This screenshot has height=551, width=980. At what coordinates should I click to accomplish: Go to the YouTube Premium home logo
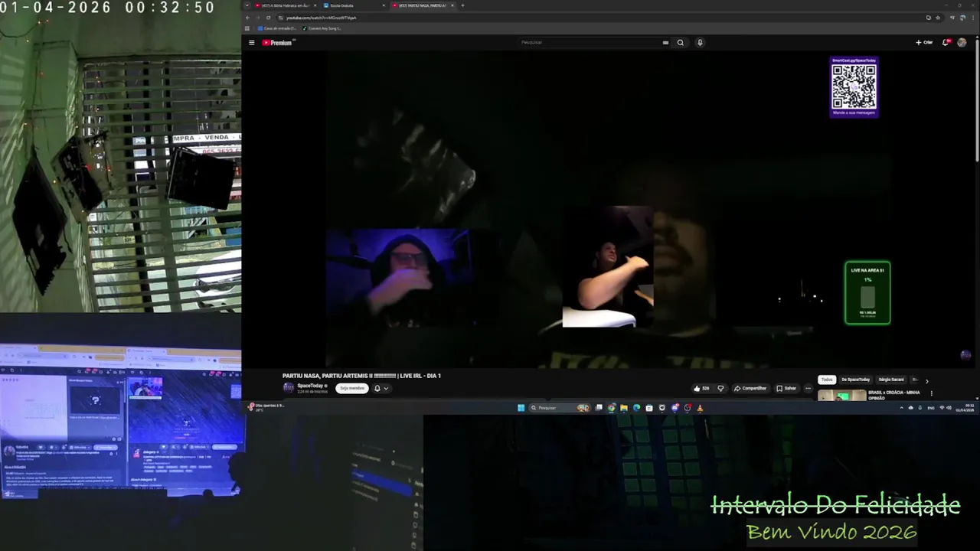coord(277,43)
